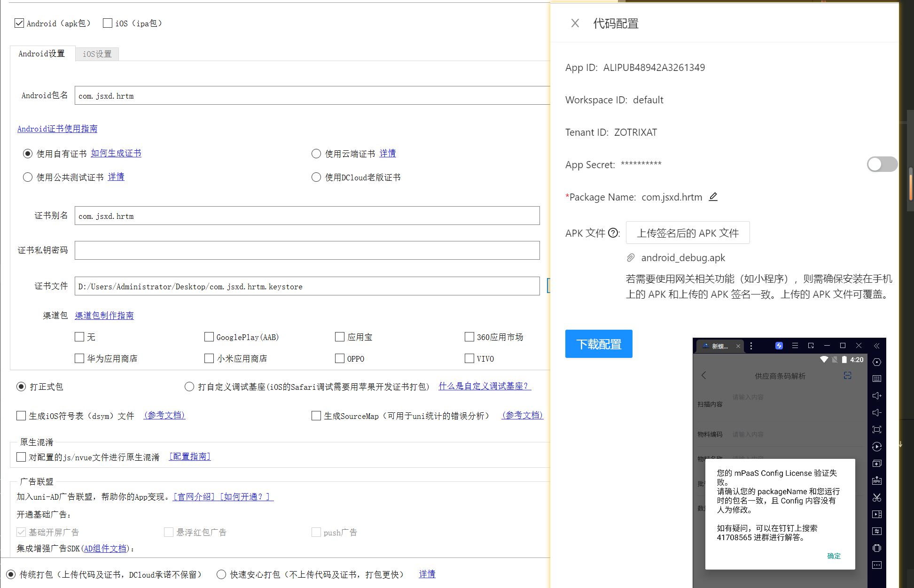This screenshot has height=588, width=914.
Task: Select 使用云端证书 radio button
Action: [x=316, y=154]
